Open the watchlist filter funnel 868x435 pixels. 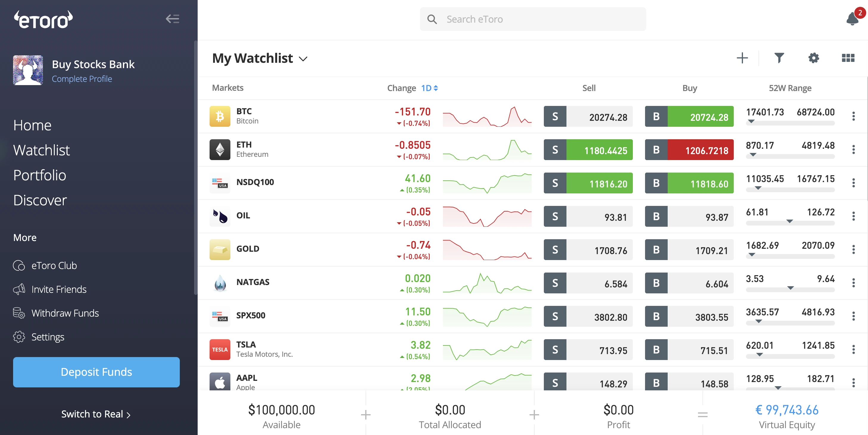point(779,58)
